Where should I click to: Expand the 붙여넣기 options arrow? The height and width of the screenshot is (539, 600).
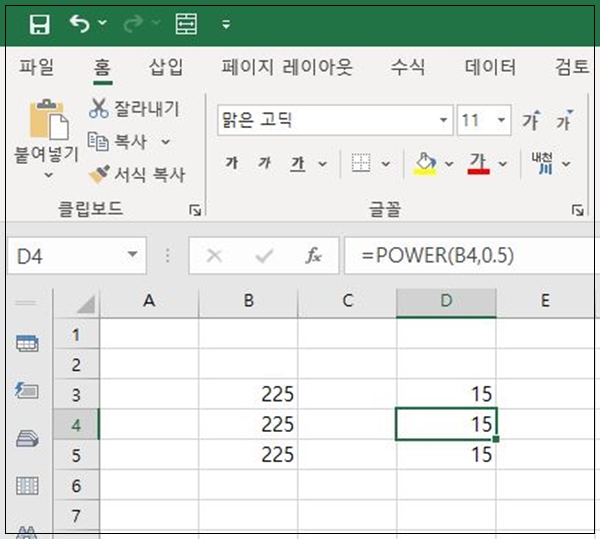48,175
